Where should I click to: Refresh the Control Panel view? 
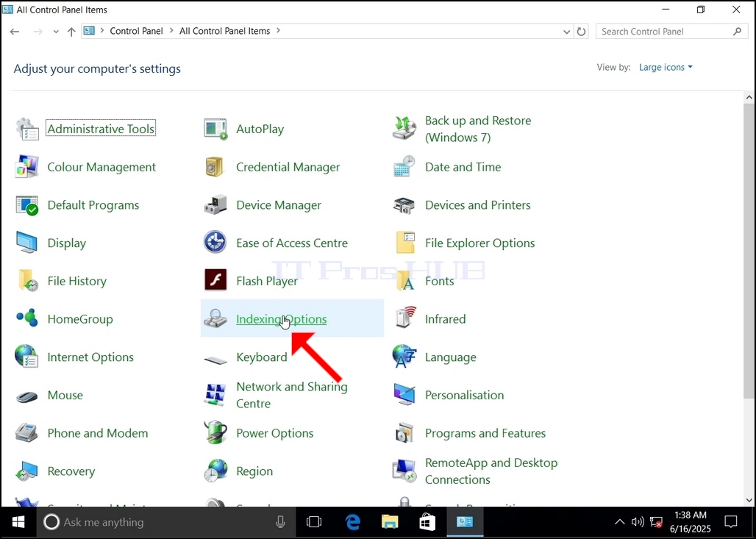click(582, 32)
